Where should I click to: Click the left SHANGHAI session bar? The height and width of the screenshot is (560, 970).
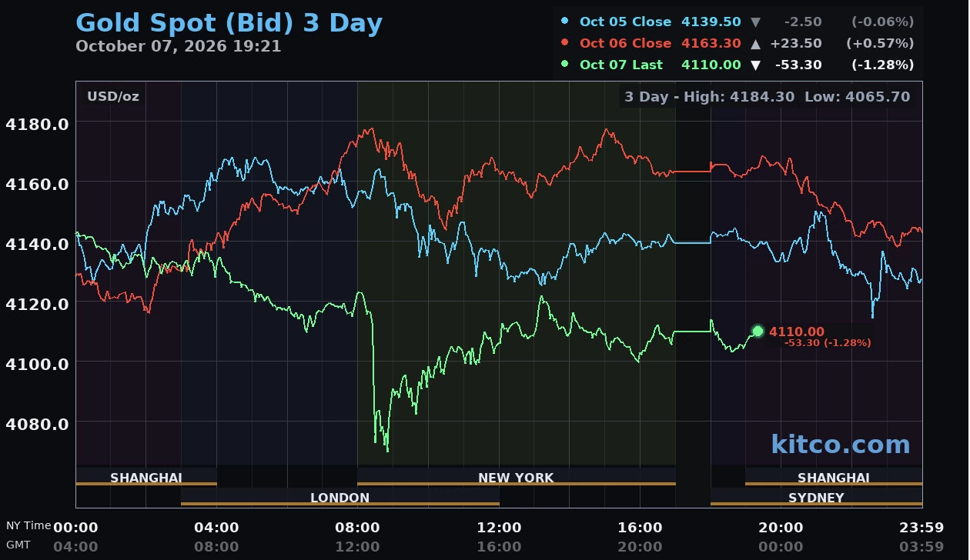pyautogui.click(x=146, y=477)
